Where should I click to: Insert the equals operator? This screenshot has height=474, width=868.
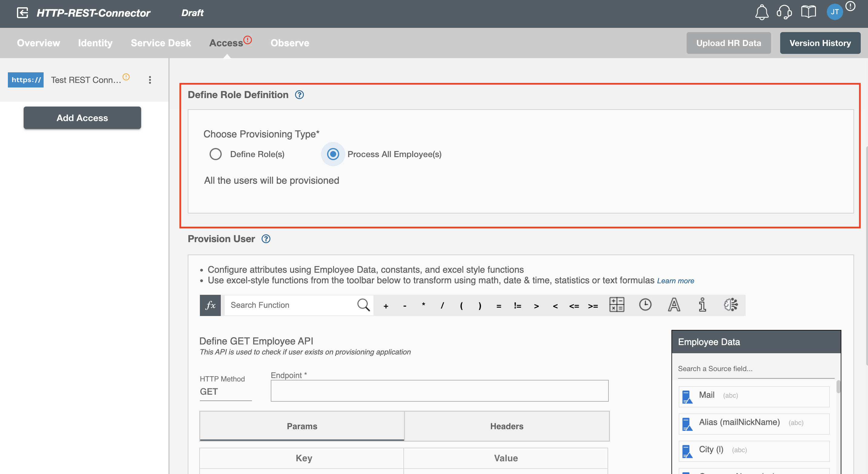coord(499,306)
